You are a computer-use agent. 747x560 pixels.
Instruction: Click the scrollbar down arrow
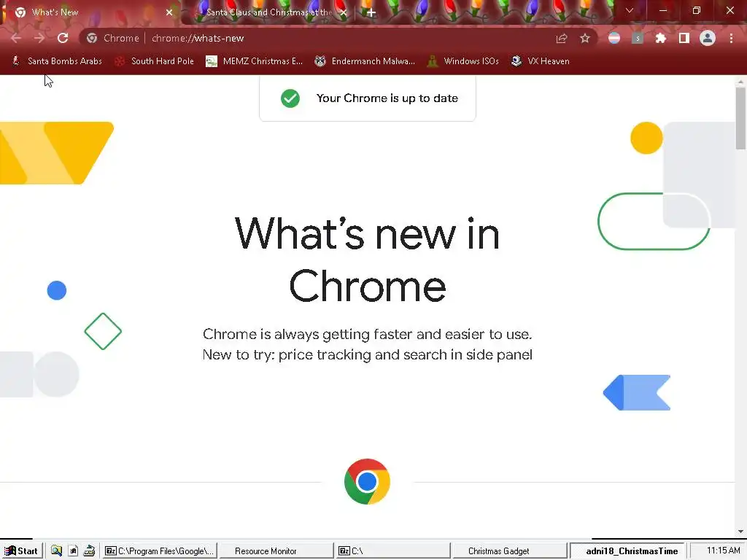pyautogui.click(x=740, y=532)
